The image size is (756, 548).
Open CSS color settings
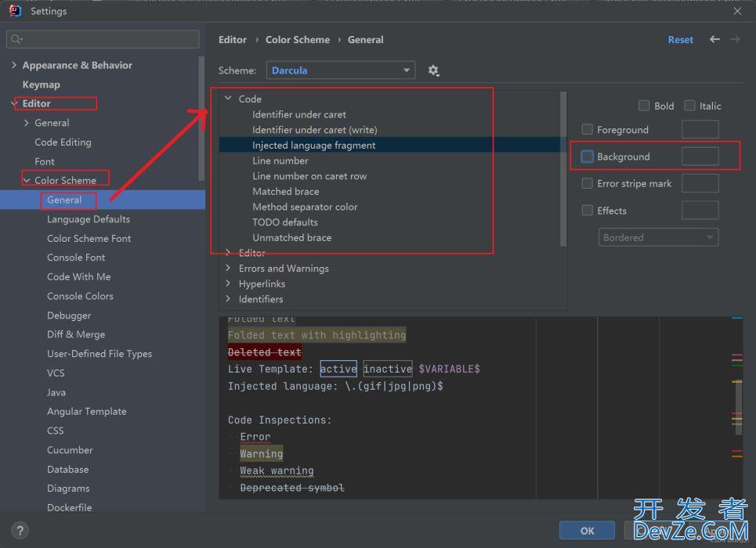(x=56, y=431)
